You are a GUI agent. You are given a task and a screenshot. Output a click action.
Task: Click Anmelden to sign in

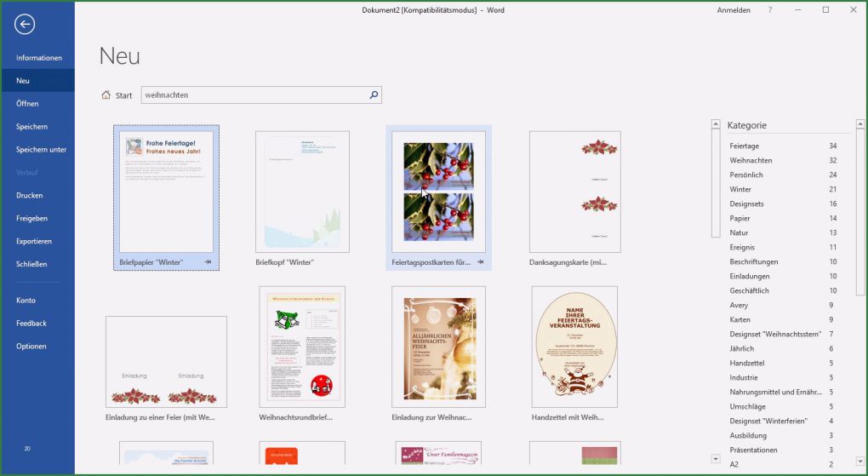[734, 10]
